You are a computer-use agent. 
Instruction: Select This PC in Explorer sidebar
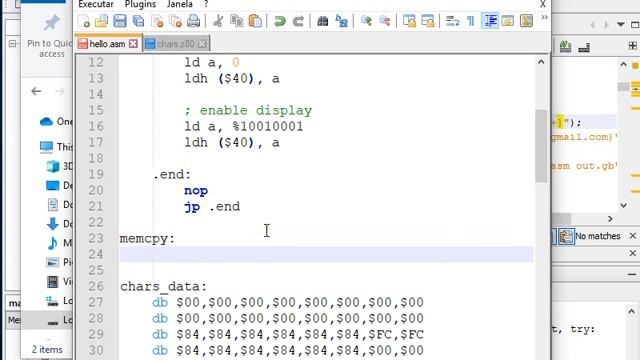(56, 147)
